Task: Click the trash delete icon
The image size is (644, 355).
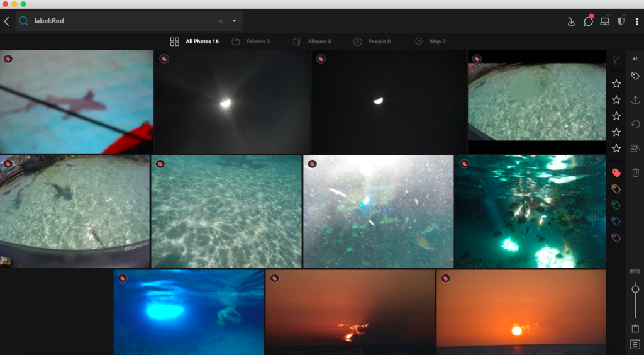Action: [x=635, y=172]
